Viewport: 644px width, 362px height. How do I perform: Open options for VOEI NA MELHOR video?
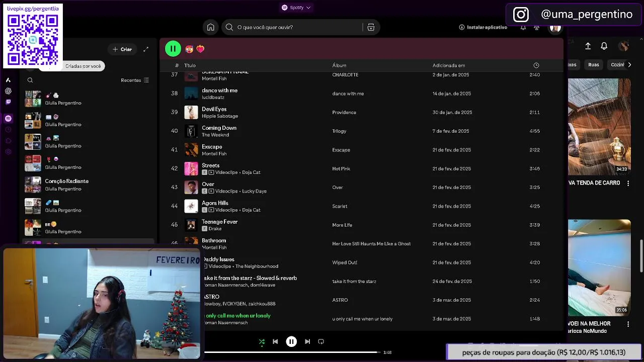click(628, 324)
